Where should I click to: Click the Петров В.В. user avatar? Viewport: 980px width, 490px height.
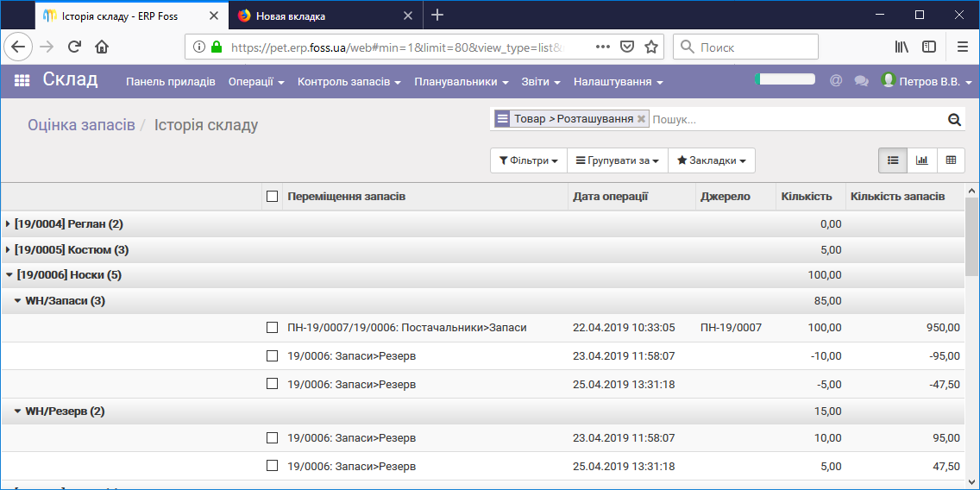pyautogui.click(x=889, y=80)
